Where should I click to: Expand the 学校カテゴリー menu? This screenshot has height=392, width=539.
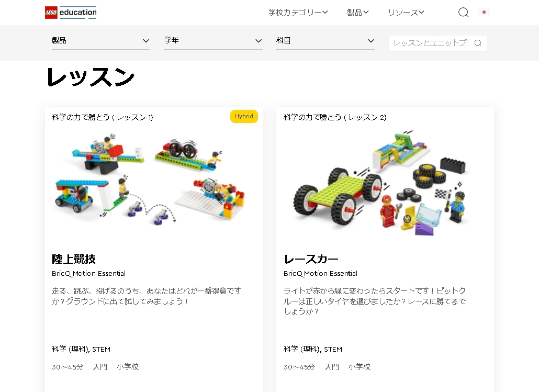point(298,13)
